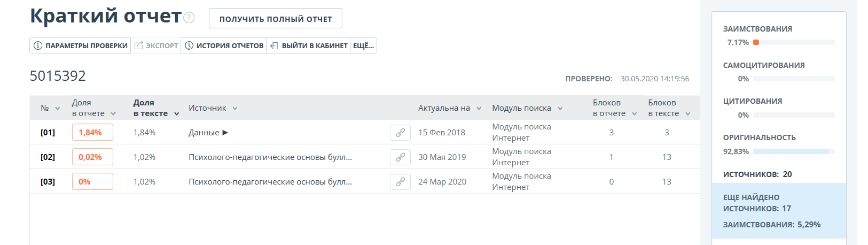
Task: Expand the Данные source triangle
Action: point(225,133)
